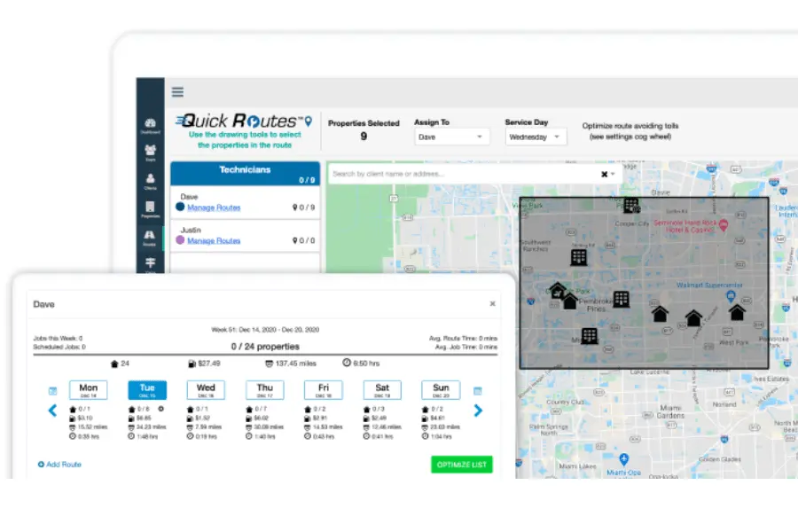Open the Properties sidebar icon
This screenshot has width=798, height=532.
click(x=150, y=209)
